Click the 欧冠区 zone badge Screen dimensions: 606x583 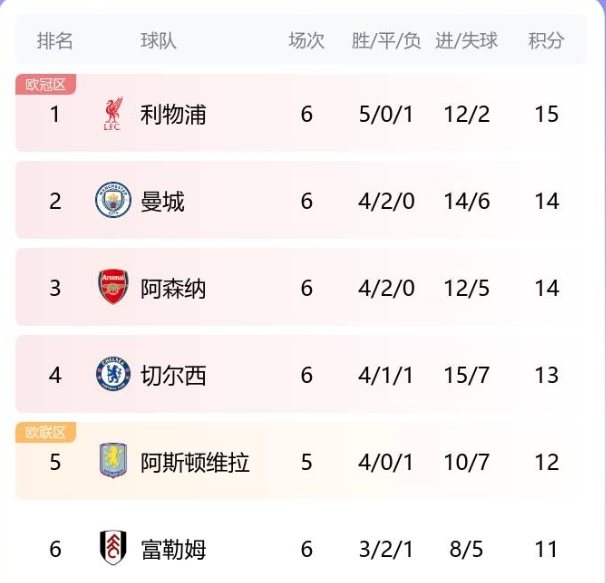coord(46,84)
